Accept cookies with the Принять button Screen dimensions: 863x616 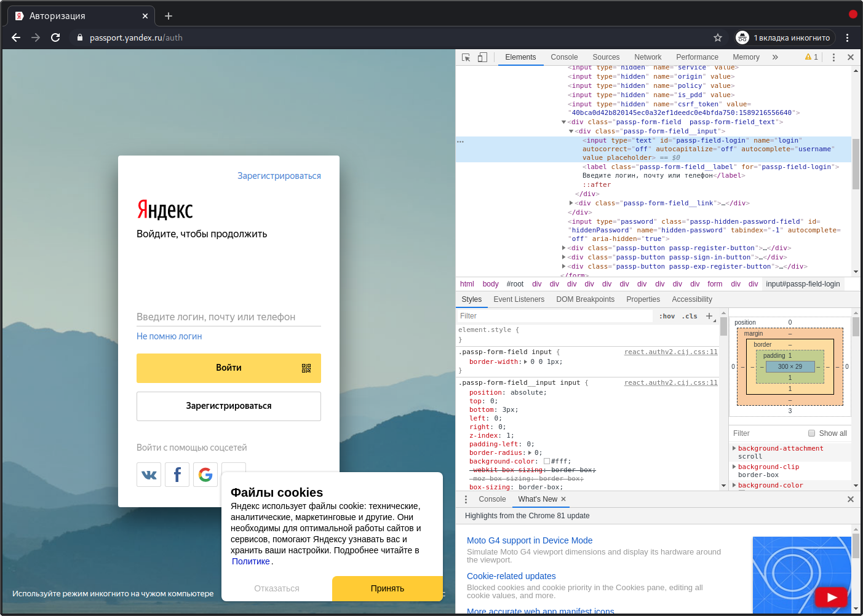[388, 588]
